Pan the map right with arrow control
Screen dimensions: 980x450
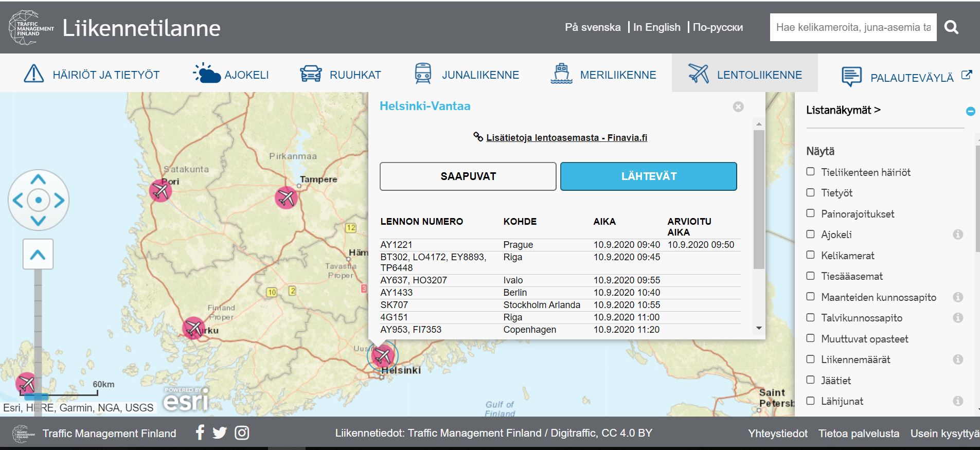point(59,200)
